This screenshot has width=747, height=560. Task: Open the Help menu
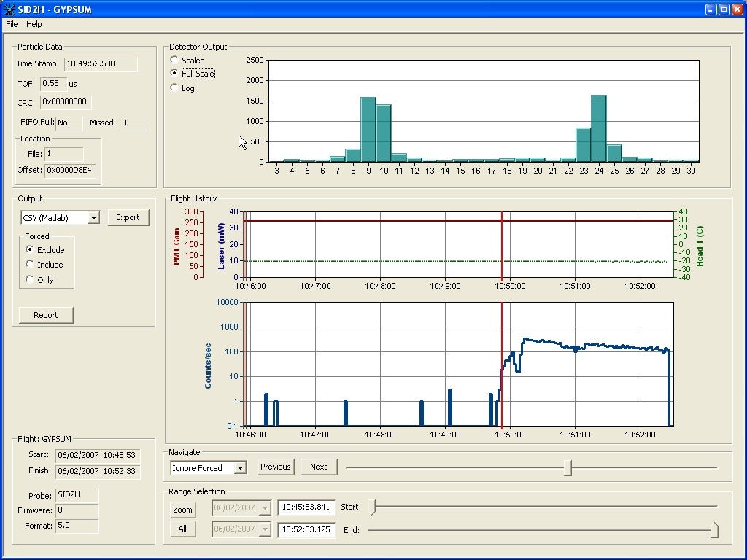(x=34, y=24)
